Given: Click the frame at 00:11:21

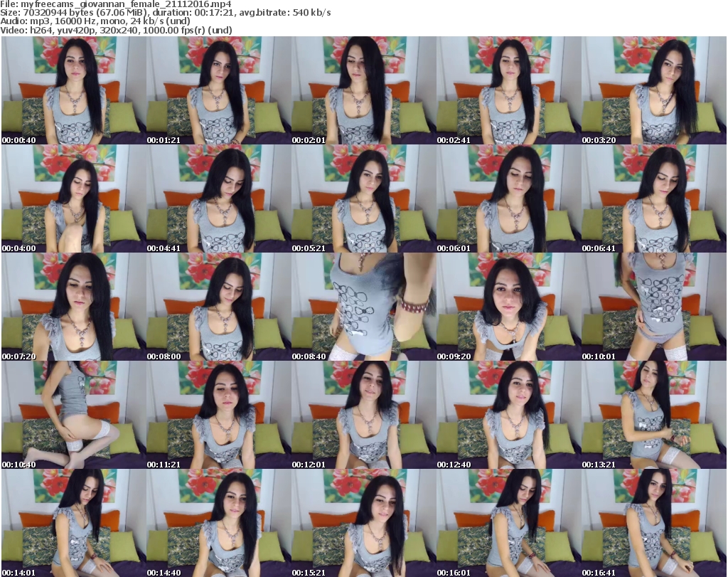Looking at the screenshot, I should click(x=219, y=415).
